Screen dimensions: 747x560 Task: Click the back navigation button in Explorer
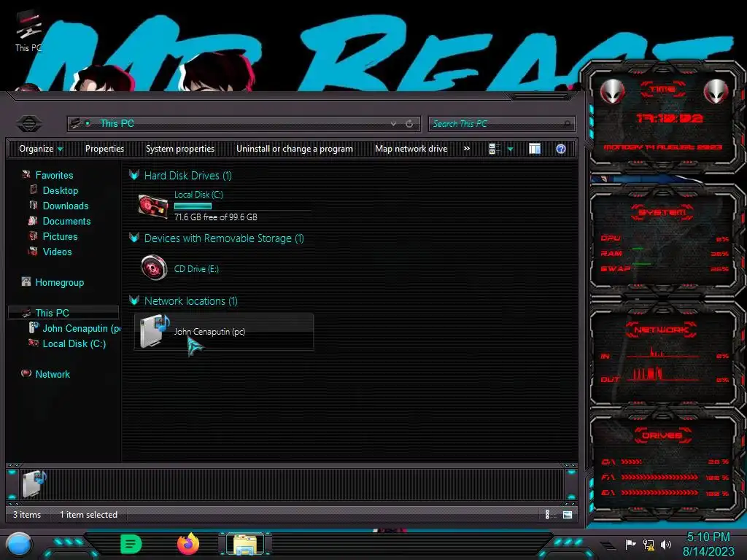[x=29, y=124]
